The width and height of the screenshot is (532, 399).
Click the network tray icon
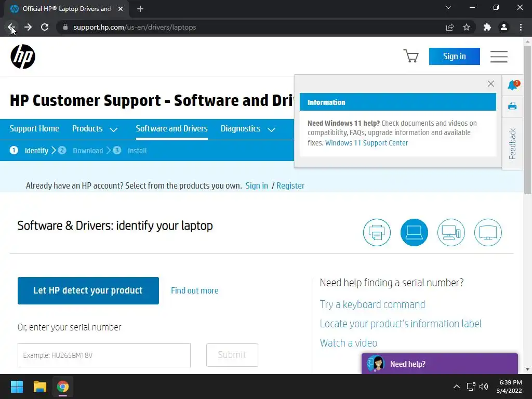click(x=471, y=387)
